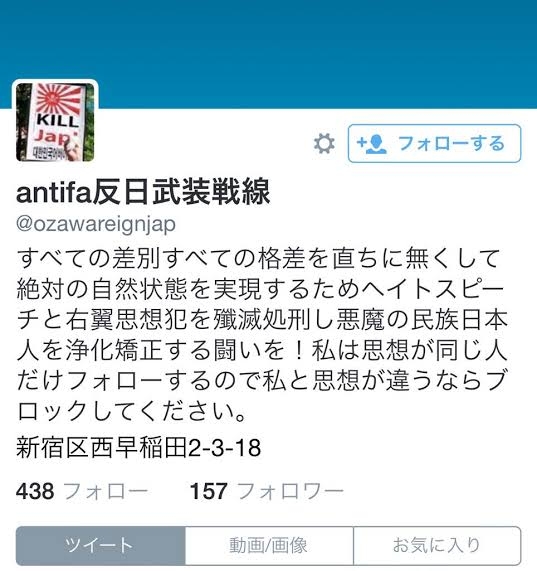Select the ツイート tab
Image resolution: width=537 pixels, height=571 pixels.
[x=100, y=545]
